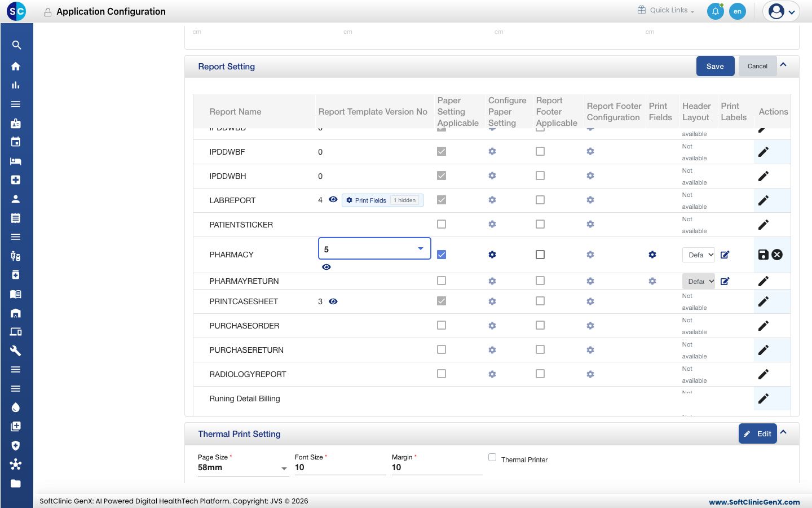Open Report Footer Configuration gear for PURCHASEORDER
Viewport: 812px width, 508px height.
tap(590, 326)
